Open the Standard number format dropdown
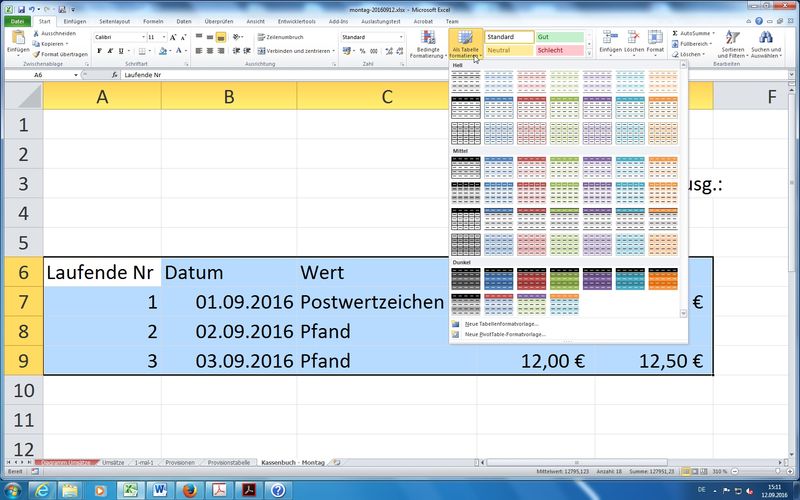800x500 pixels. [401, 37]
